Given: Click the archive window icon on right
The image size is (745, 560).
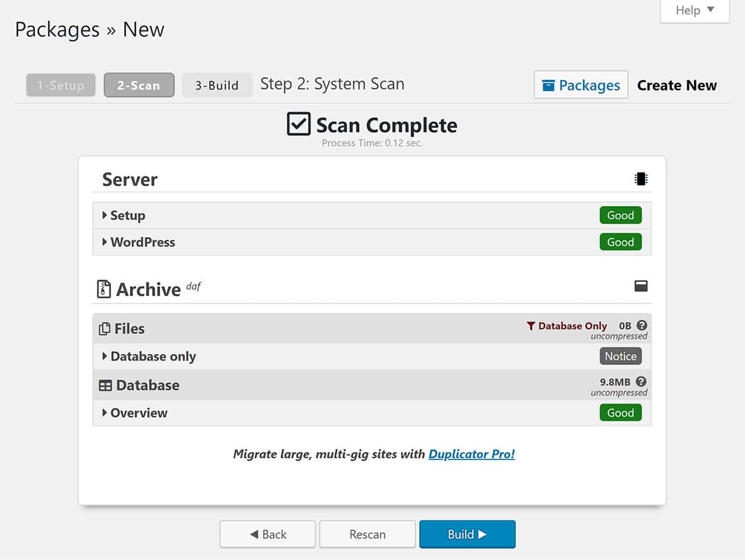Looking at the screenshot, I should tap(641, 286).
